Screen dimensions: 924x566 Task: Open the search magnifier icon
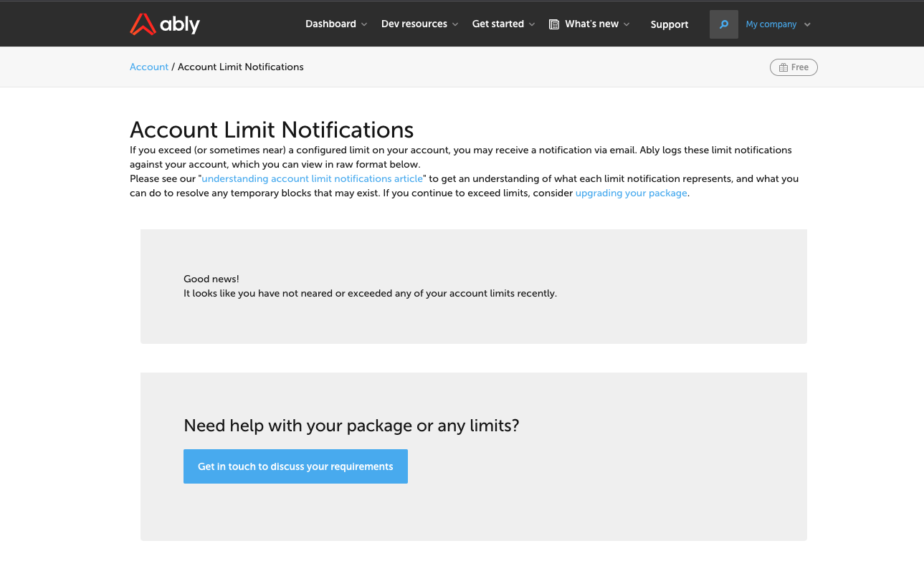pos(724,24)
